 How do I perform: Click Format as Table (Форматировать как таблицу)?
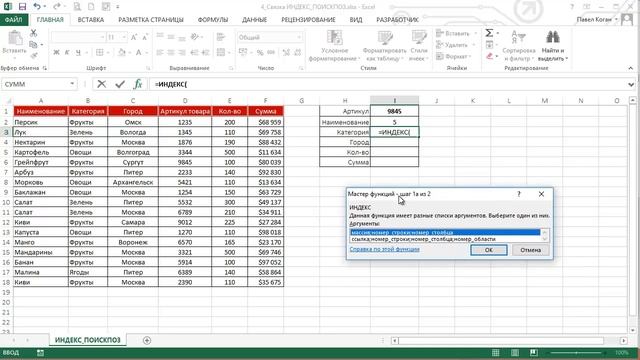point(384,45)
